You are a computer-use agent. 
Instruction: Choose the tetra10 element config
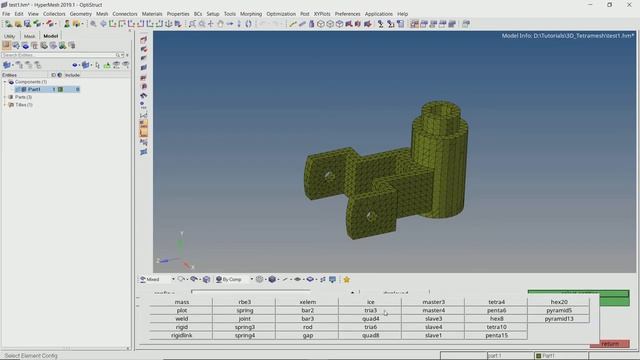click(496, 327)
